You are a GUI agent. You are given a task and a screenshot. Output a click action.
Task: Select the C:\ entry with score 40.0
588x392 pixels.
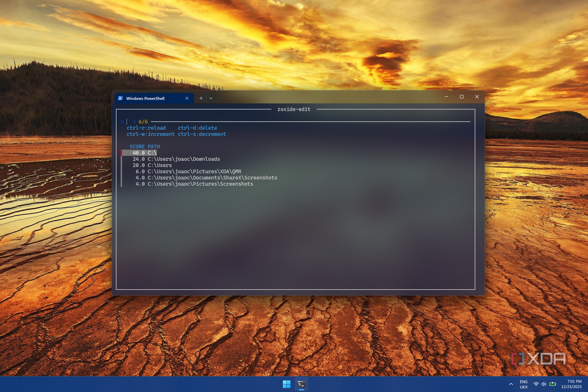coord(144,153)
